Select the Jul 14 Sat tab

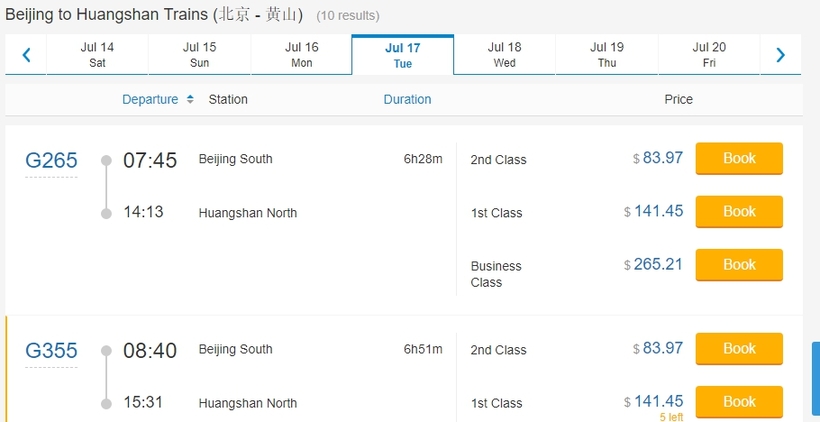[x=97, y=55]
